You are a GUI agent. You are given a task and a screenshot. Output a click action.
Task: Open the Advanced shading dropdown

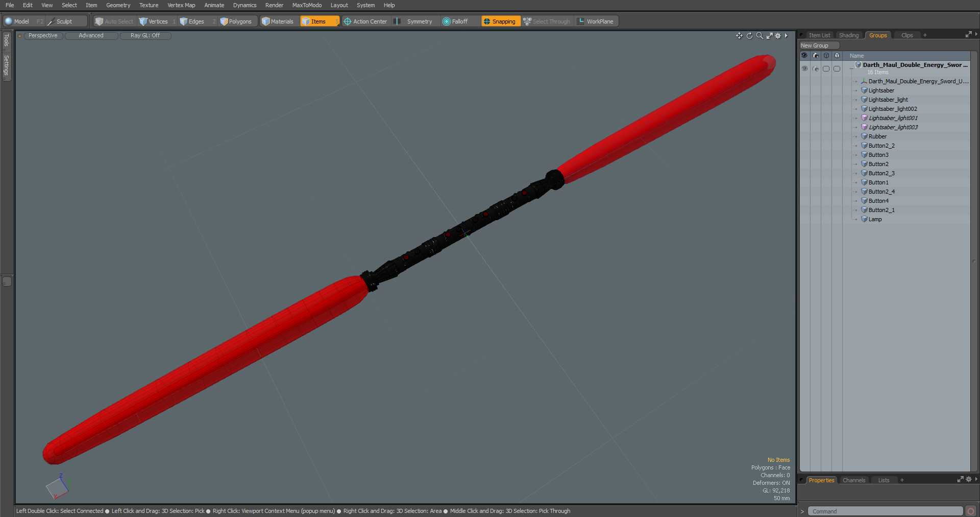coord(91,36)
